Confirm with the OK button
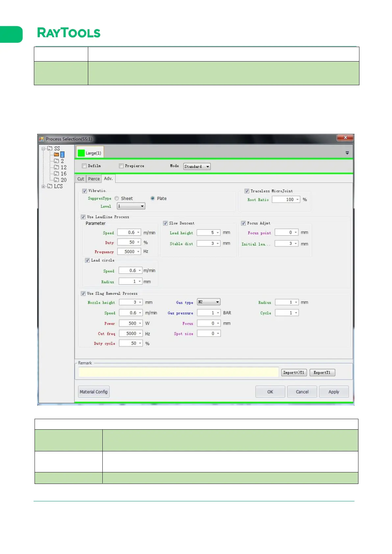392x554 pixels. [x=270, y=392]
